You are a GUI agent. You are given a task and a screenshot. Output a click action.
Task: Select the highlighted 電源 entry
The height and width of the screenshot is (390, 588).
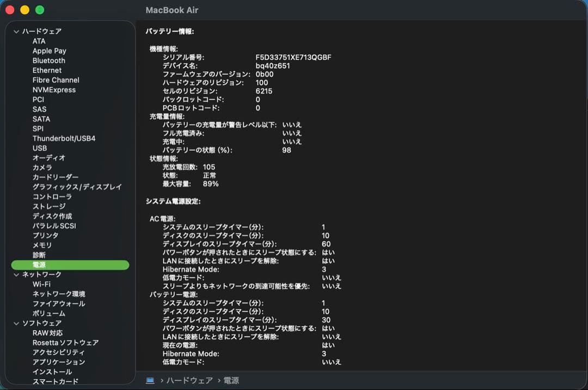[70, 265]
